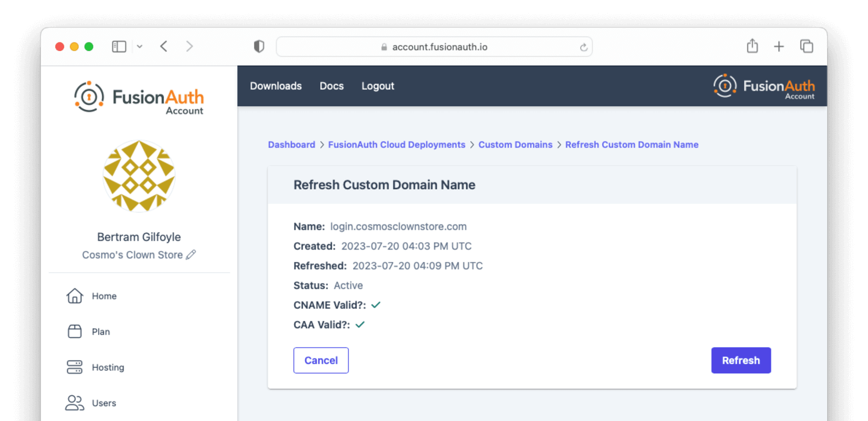Click Logout in the top navigation
The width and height of the screenshot is (868, 421).
click(x=378, y=86)
